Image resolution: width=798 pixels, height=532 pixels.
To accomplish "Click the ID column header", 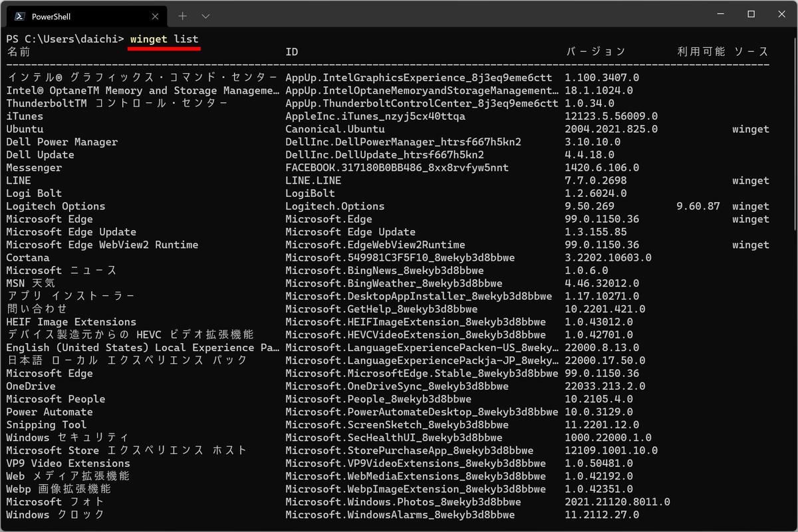I will [x=292, y=52].
